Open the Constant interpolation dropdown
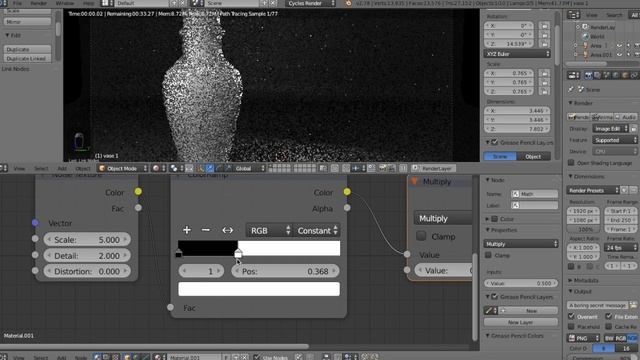 point(317,231)
